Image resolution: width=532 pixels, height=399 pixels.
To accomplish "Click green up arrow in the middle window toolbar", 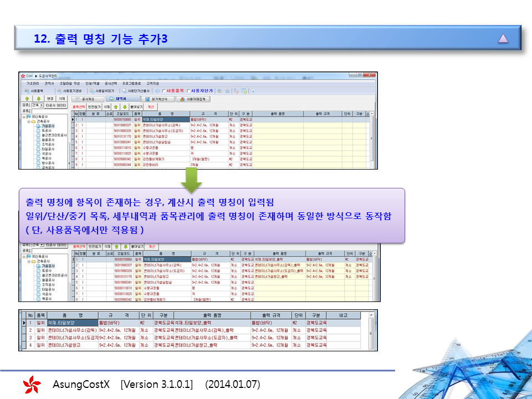I will pyautogui.click(x=117, y=247).
